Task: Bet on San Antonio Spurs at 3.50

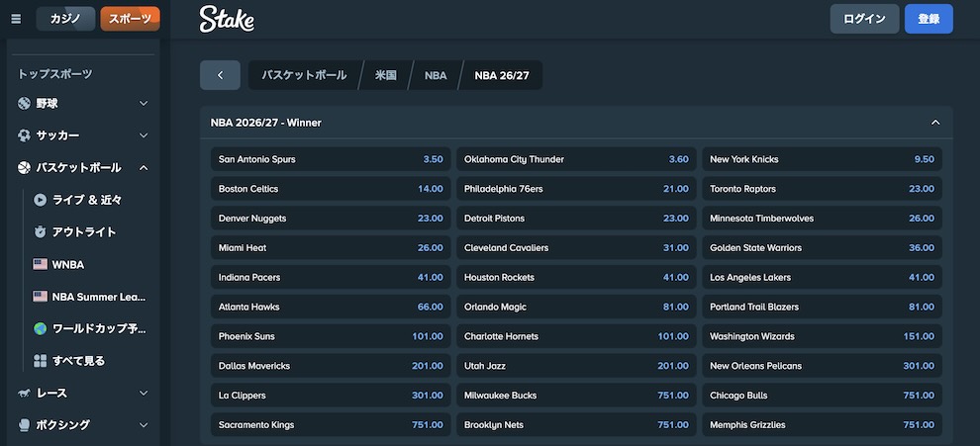Action: coord(331,159)
